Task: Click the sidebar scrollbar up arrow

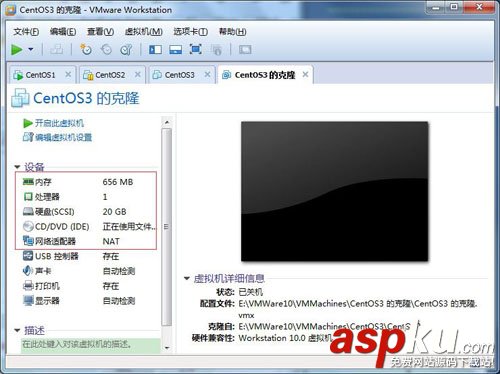Action: [167, 122]
